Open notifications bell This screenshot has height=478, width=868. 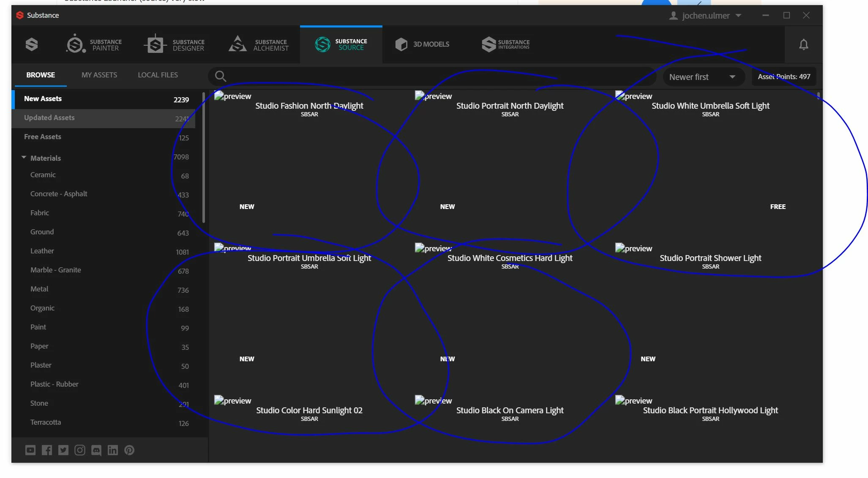coord(803,44)
